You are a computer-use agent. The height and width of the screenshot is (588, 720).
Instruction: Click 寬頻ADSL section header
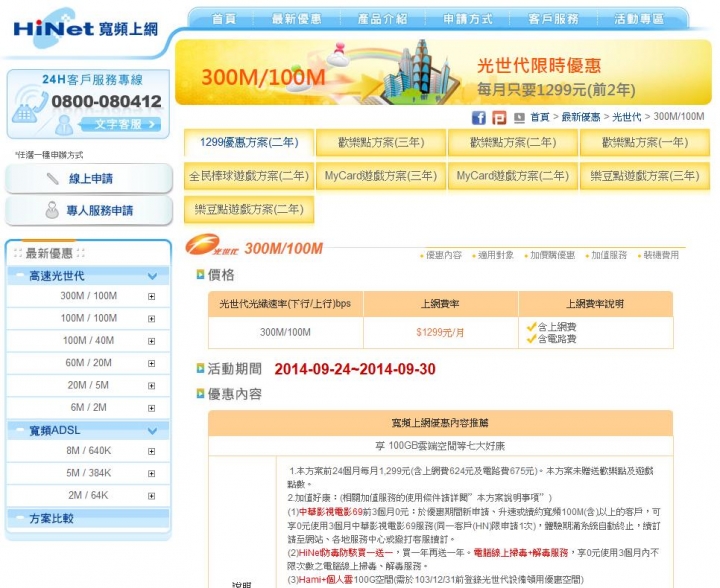(x=88, y=431)
